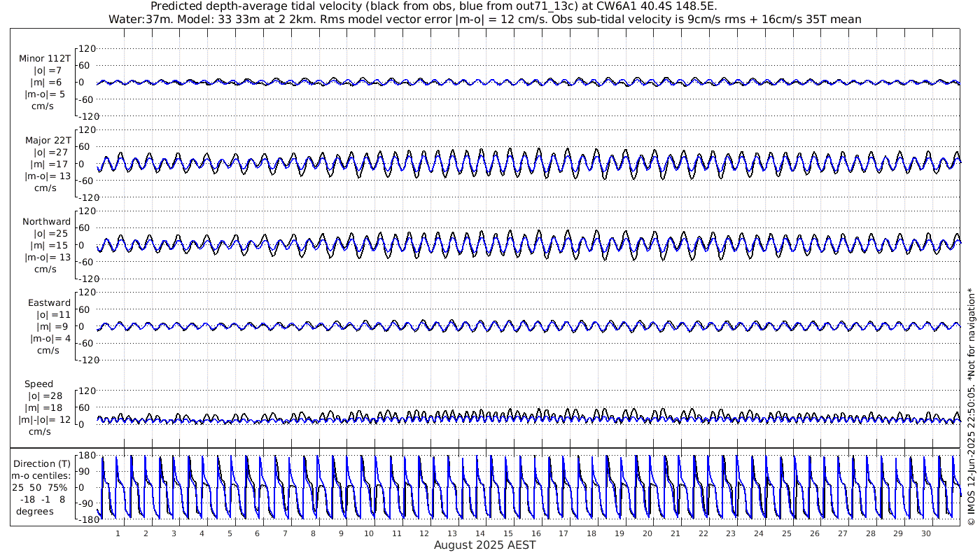The height and width of the screenshot is (560, 980).
Task: Click '|m-o|= 4' in the Eastward panel
Action: pos(49,338)
